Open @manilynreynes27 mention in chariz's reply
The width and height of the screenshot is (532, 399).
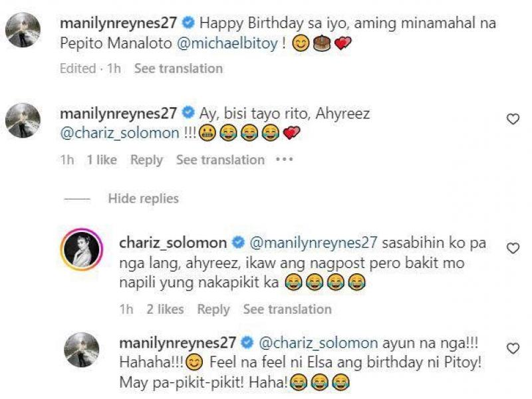[313, 243]
